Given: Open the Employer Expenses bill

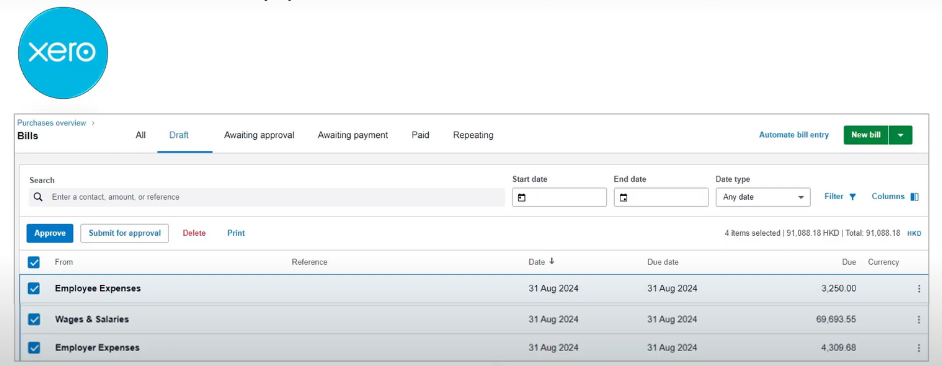Looking at the screenshot, I should pyautogui.click(x=97, y=347).
